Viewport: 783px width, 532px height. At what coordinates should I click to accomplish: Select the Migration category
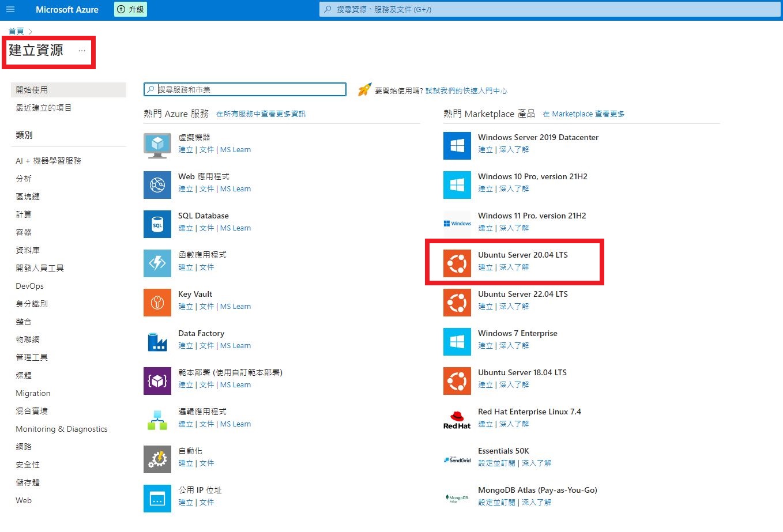point(33,393)
